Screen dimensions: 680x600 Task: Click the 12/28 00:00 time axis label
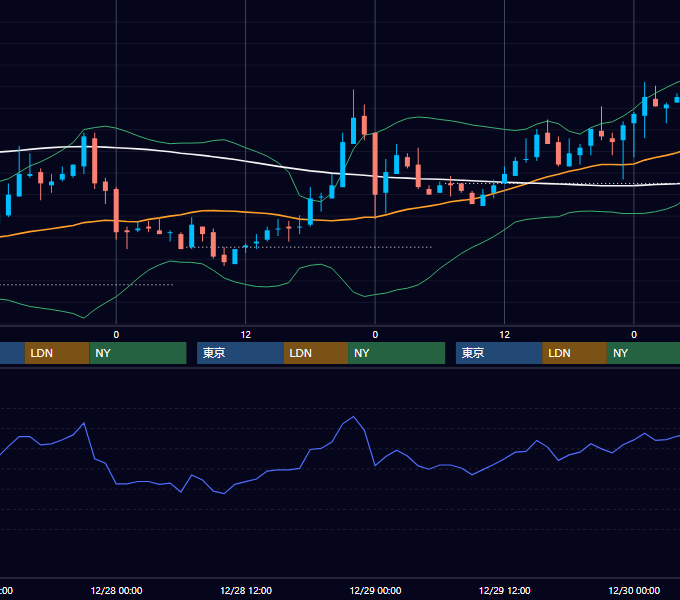[x=116, y=590]
